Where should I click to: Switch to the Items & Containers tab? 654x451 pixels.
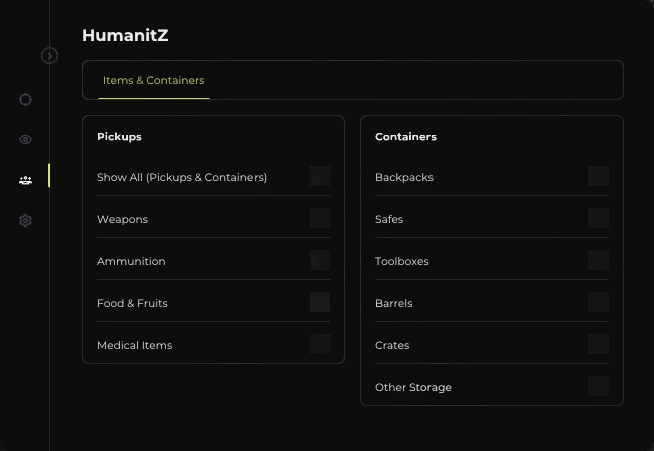pos(153,80)
